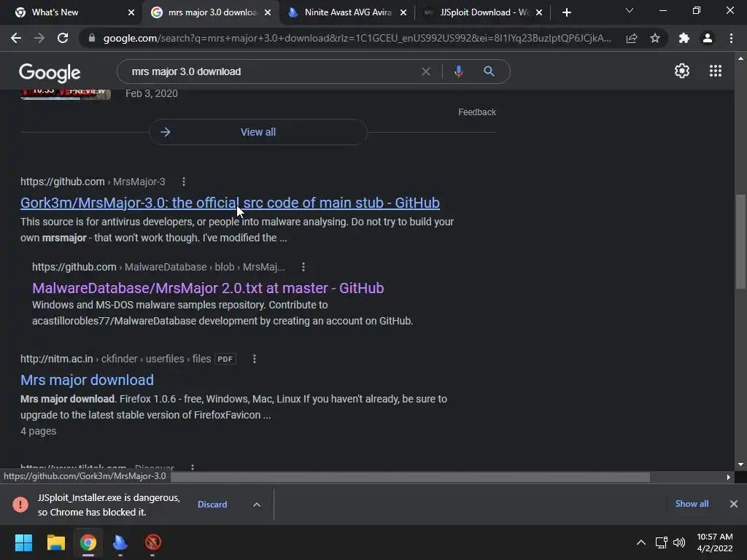
Task: Clear the Google search box
Action: (x=426, y=71)
